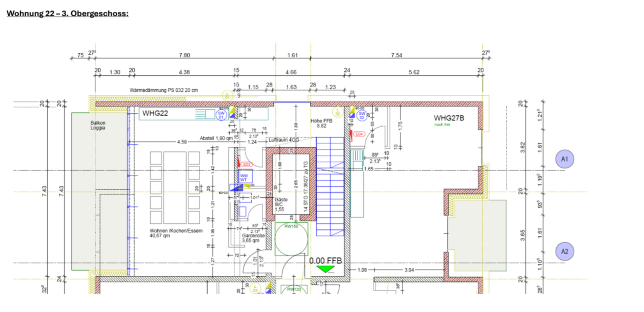Select the 1.65 dimension value
The height and width of the screenshot is (312, 644).
[x=369, y=169]
